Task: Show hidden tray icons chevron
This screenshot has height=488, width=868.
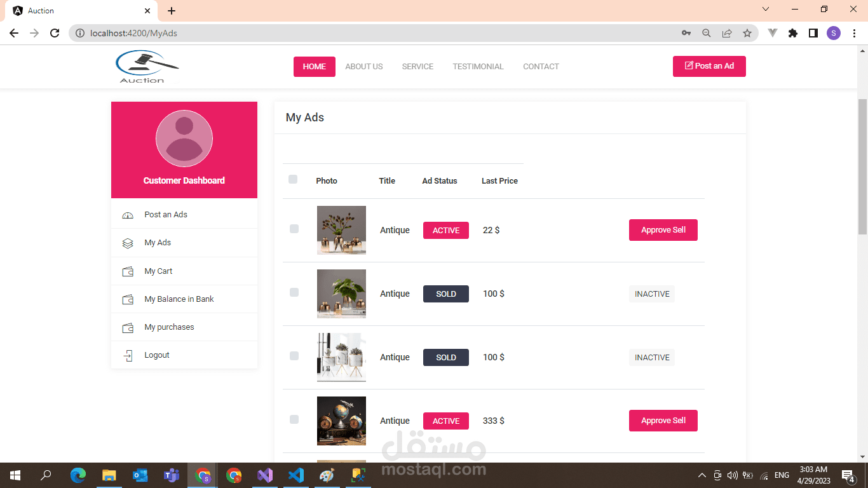Action: [x=702, y=475]
